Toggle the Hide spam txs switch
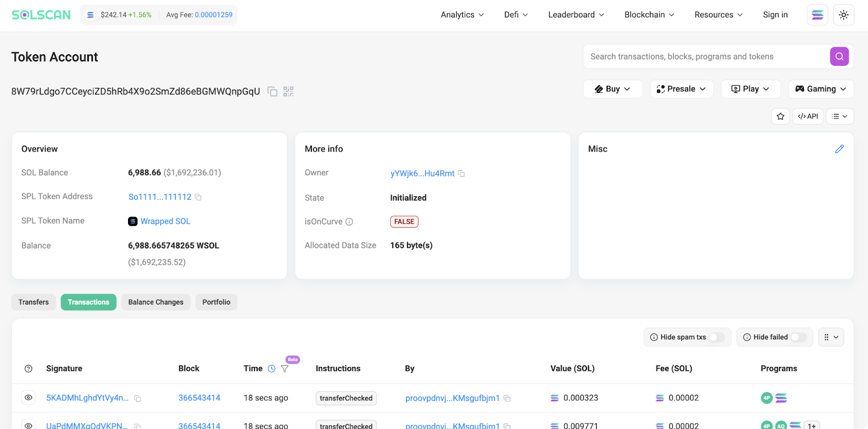 (x=717, y=337)
